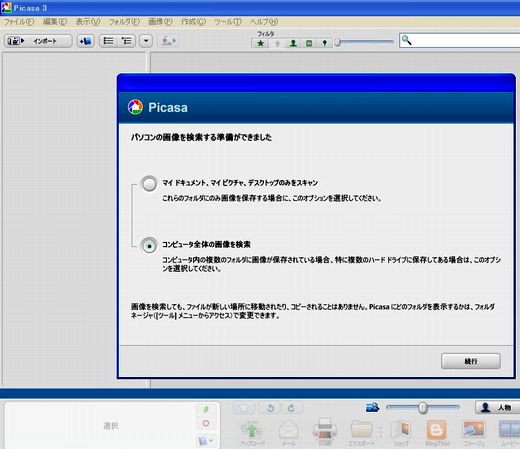Open the ツール(T) menu

click(228, 22)
